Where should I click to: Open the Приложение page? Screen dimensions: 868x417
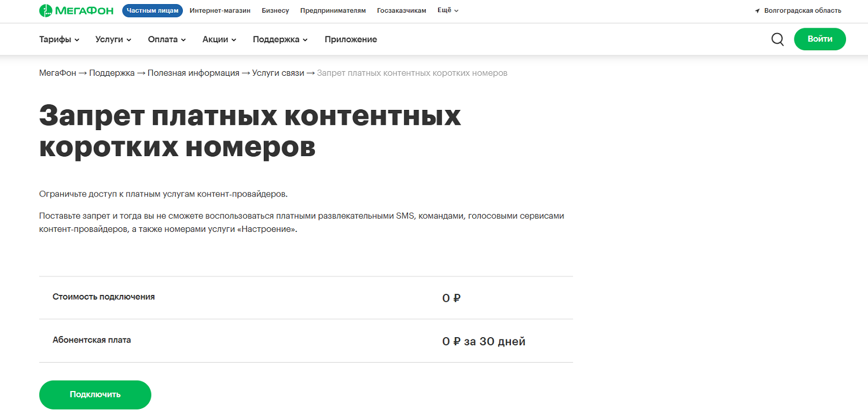click(x=351, y=39)
